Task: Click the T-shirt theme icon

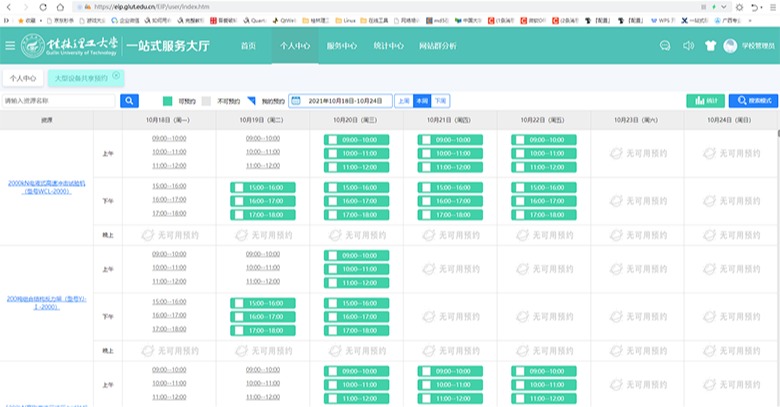Action: (710, 46)
